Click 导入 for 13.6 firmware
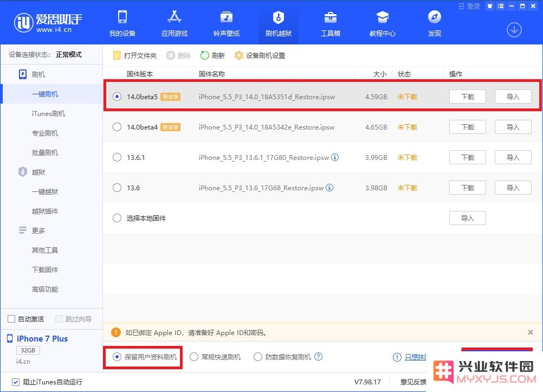Screen dimensions: 543x392 pyautogui.click(x=513, y=188)
